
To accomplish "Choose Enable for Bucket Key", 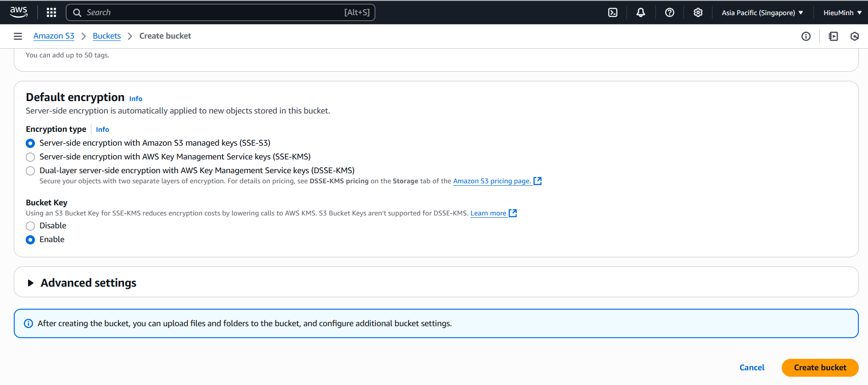I will (x=30, y=240).
